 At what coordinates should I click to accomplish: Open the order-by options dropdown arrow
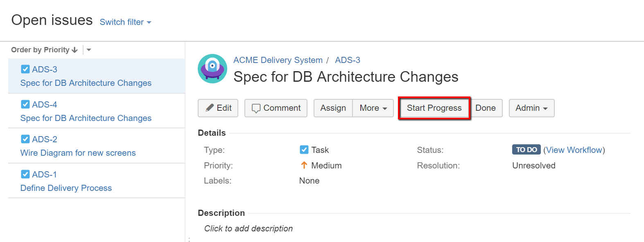click(89, 50)
